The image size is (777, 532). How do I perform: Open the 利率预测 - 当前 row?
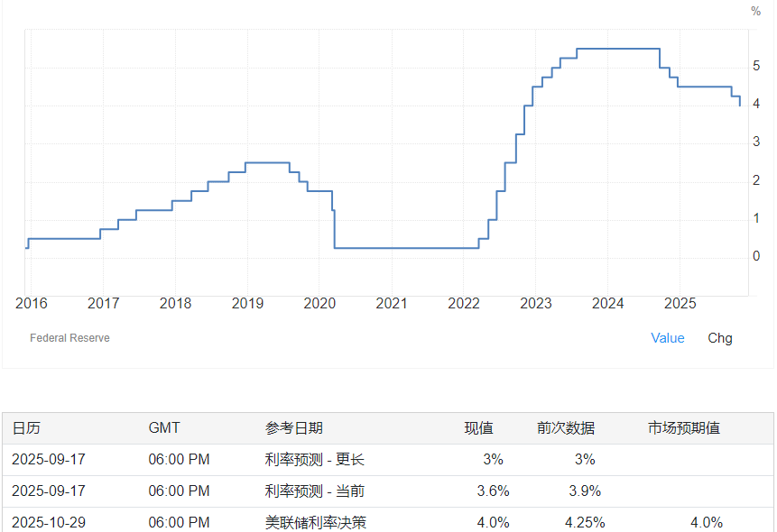314,491
